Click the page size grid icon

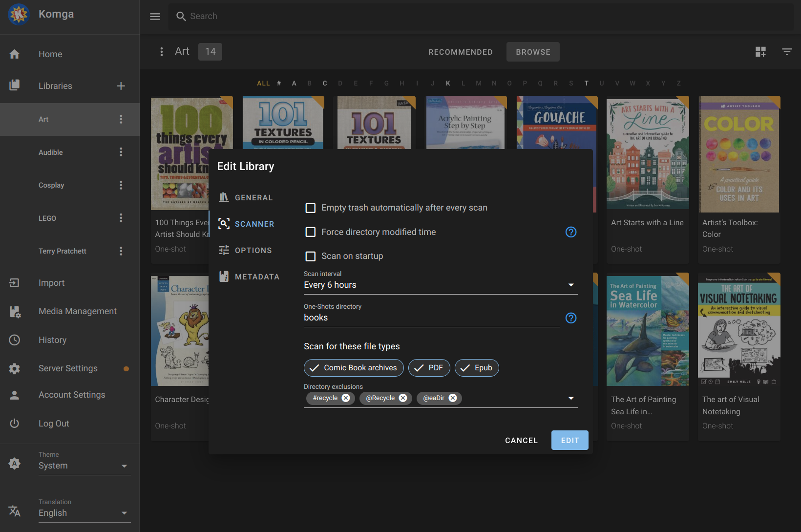click(x=760, y=52)
